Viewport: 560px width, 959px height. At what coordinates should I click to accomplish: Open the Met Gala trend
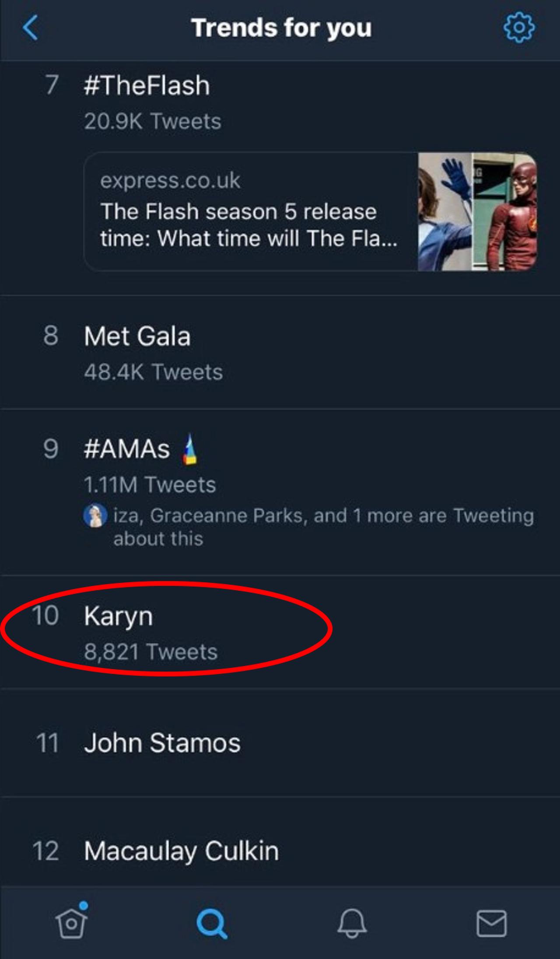tap(137, 336)
